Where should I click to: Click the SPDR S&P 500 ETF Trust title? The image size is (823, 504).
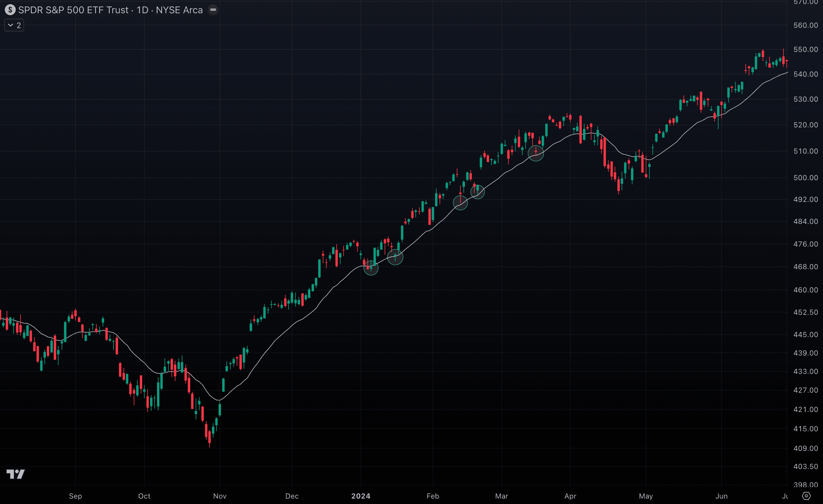[73, 10]
